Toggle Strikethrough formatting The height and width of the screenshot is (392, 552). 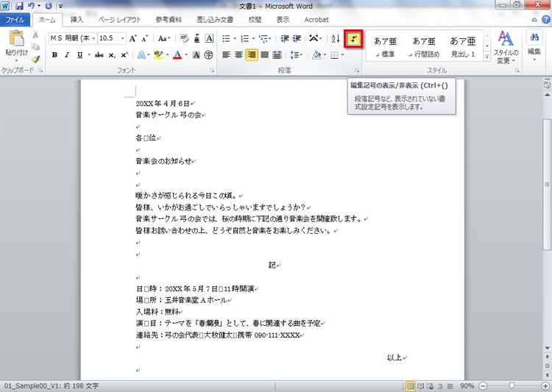[x=99, y=55]
